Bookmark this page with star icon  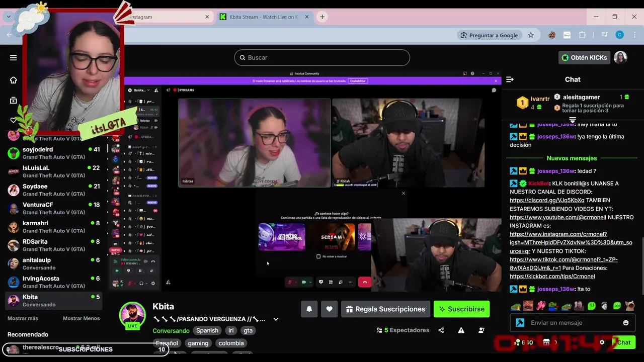click(531, 35)
